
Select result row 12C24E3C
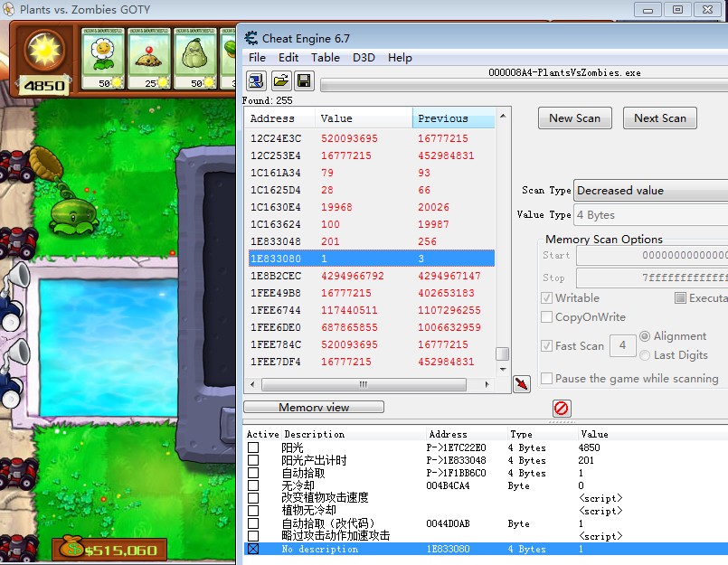coord(372,138)
